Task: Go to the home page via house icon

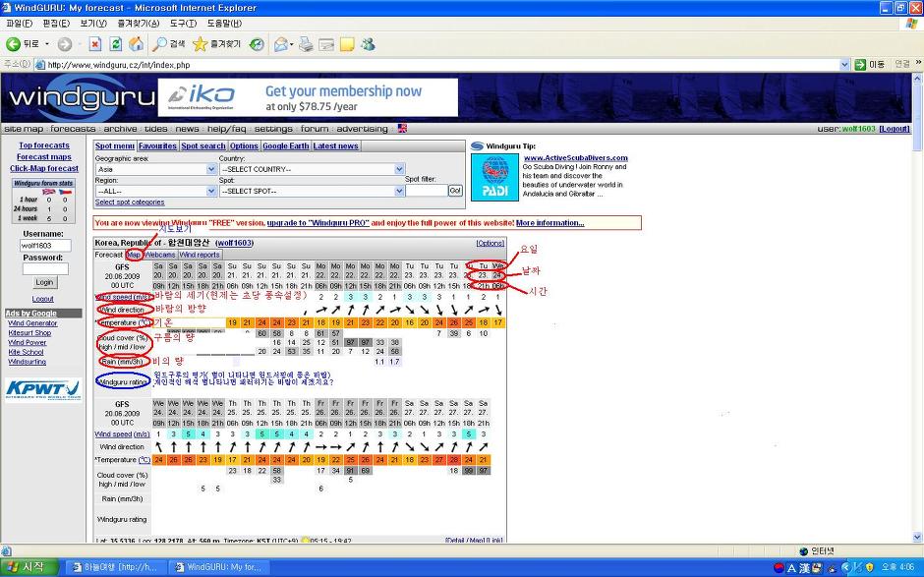Action: click(136, 44)
